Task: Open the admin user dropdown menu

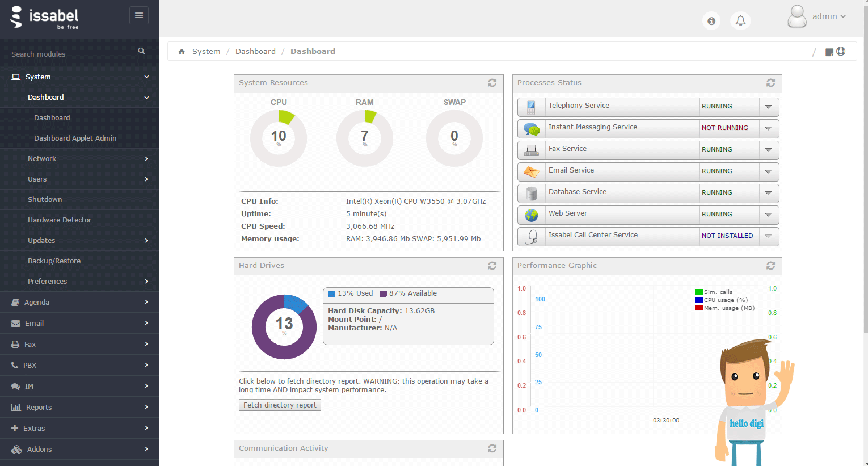Action: [829, 16]
